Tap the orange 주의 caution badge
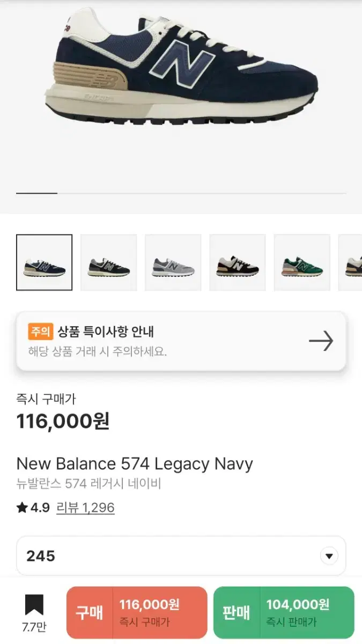This screenshot has height=644, width=362. coord(40,332)
